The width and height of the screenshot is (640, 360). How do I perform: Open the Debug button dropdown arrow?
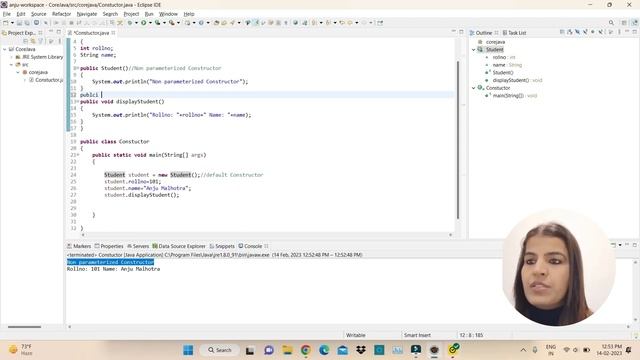pos(136,23)
